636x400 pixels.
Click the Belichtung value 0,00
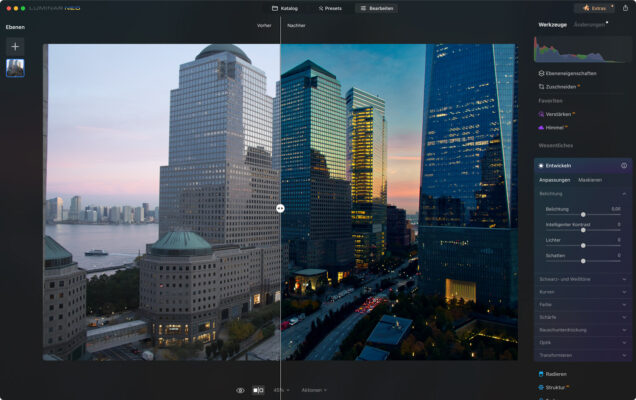point(616,209)
